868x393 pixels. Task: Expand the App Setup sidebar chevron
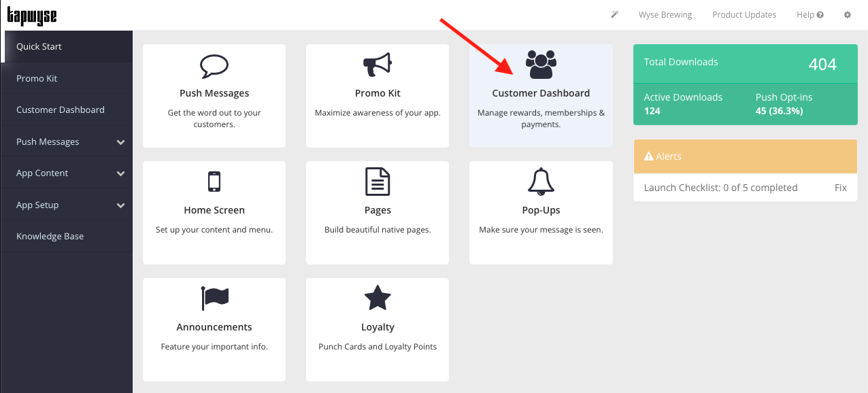coord(120,205)
